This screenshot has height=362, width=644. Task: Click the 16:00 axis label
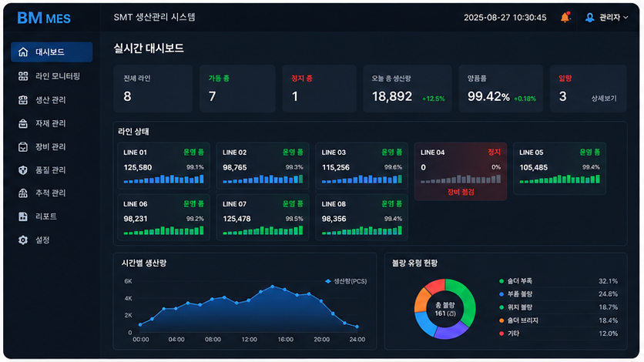tap(286, 340)
